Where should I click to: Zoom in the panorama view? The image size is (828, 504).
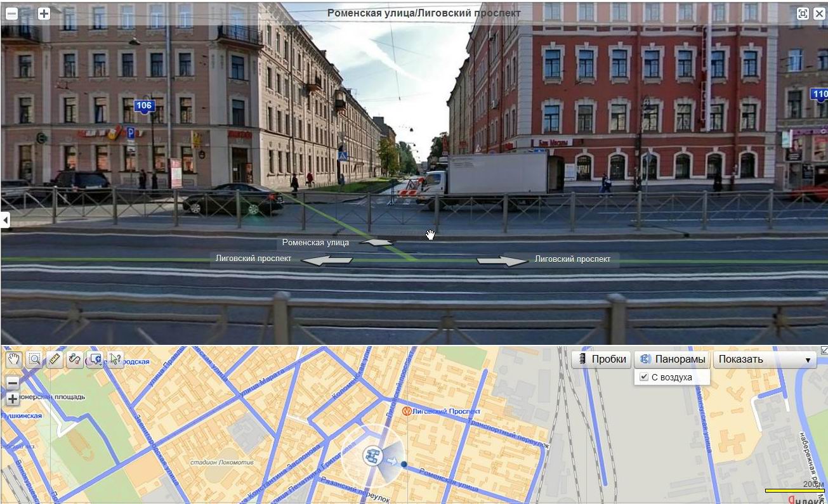pyautogui.click(x=44, y=13)
